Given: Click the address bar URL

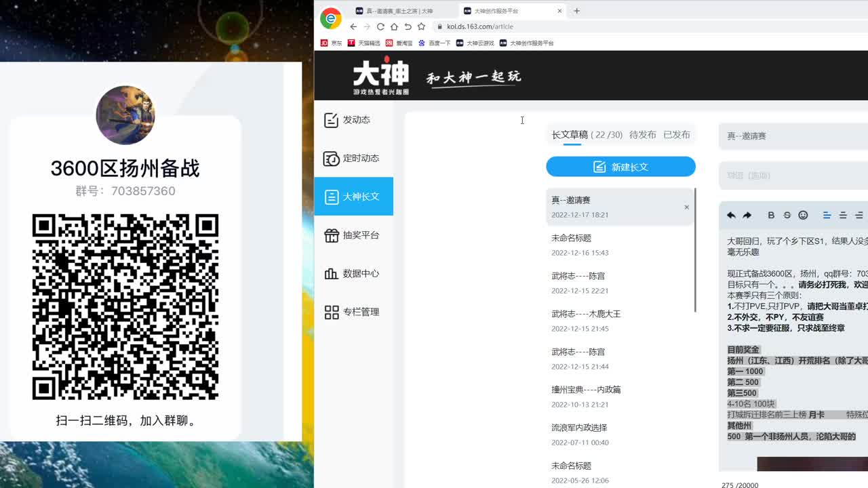Looking at the screenshot, I should coord(480,26).
